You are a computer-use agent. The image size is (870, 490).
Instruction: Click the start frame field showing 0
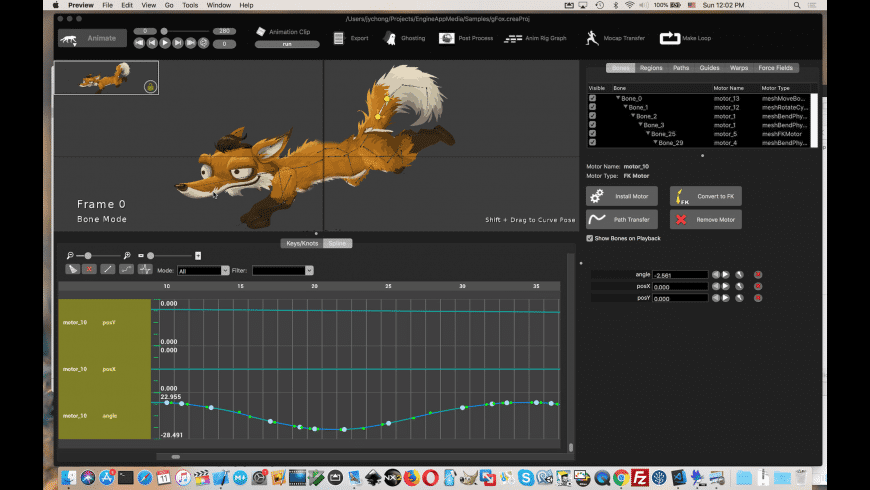[145, 31]
